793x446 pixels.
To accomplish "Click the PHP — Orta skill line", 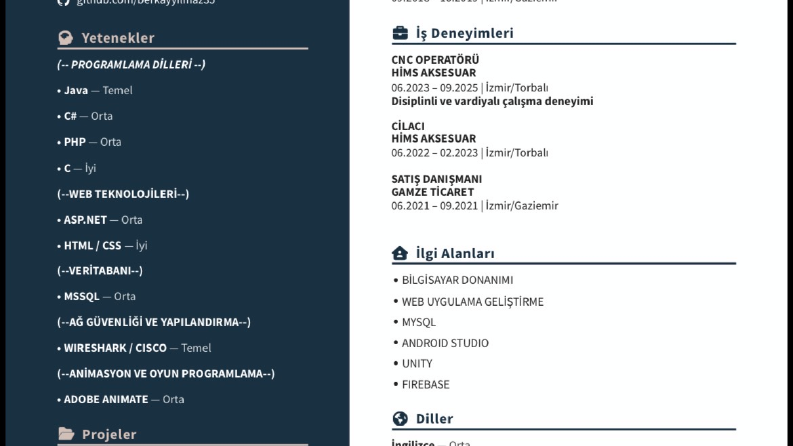I will [90, 142].
